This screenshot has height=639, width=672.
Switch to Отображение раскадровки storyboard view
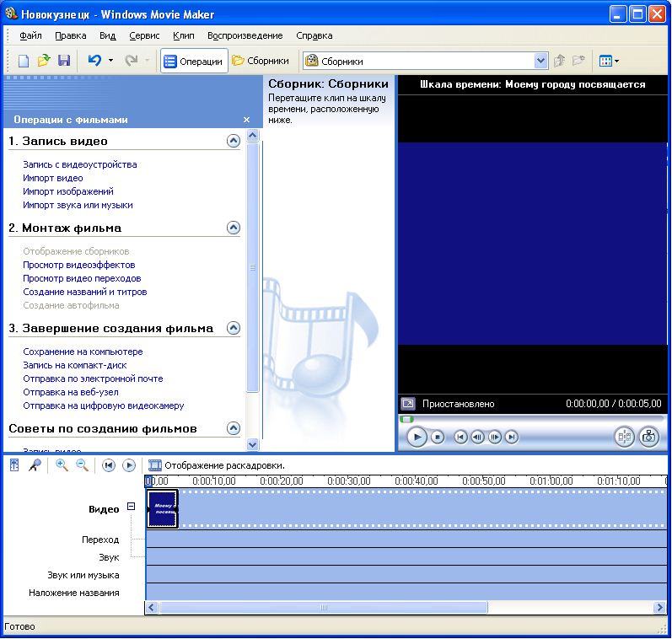[x=217, y=465]
